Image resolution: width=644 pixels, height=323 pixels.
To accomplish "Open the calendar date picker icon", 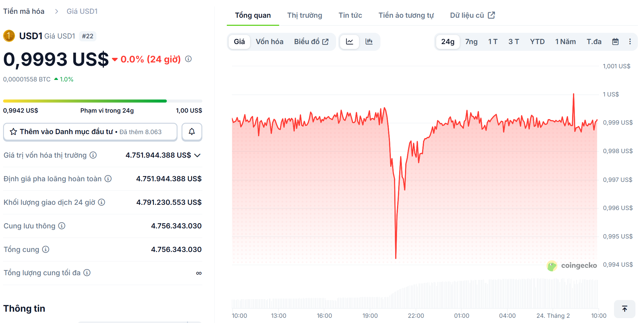I will (x=616, y=42).
